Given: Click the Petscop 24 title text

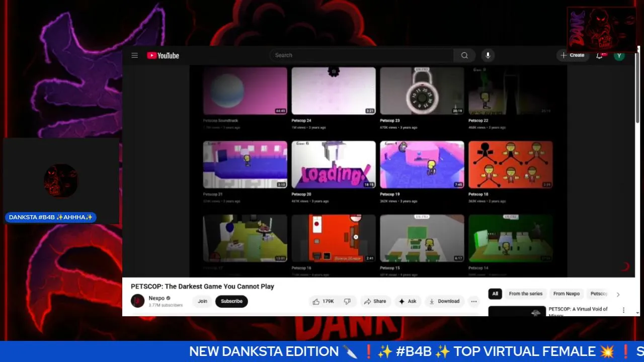Looking at the screenshot, I should click(x=301, y=121).
